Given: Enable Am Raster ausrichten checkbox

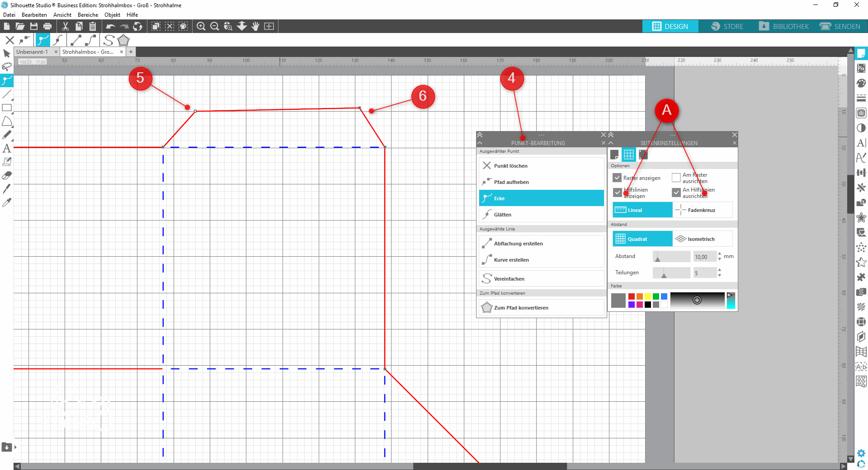Looking at the screenshot, I should (676, 178).
